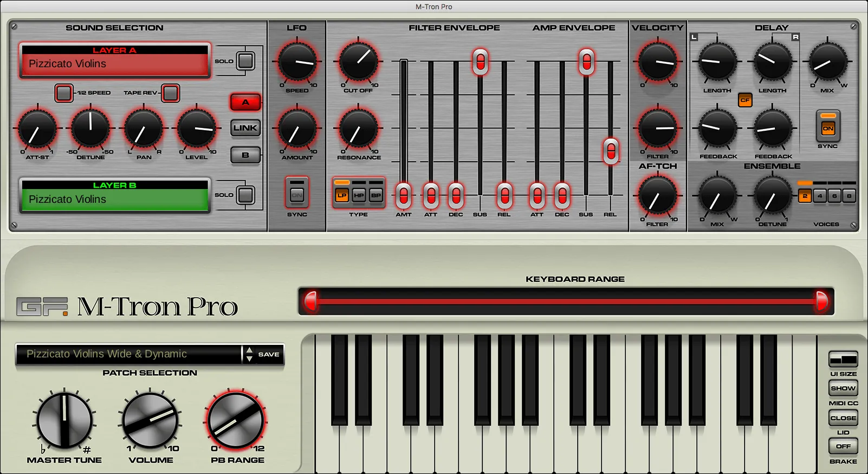
Task: Save the current patch
Action: pos(269,354)
